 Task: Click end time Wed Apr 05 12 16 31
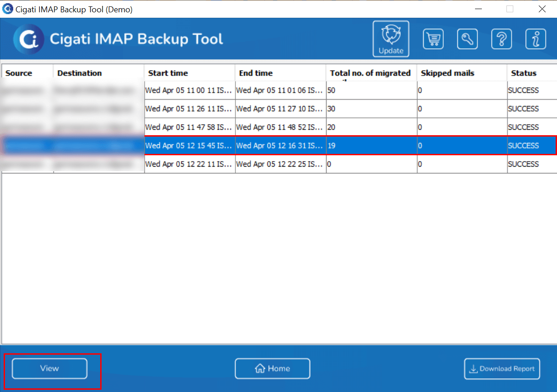(x=281, y=146)
